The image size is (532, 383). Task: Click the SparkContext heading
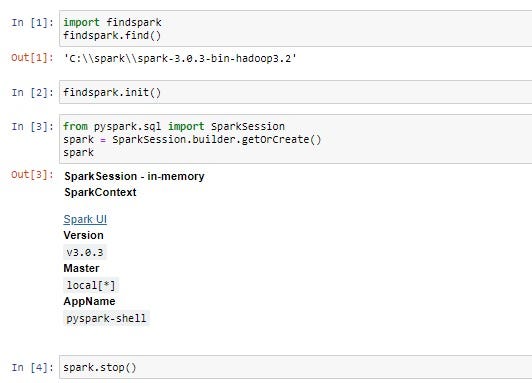tap(100, 192)
